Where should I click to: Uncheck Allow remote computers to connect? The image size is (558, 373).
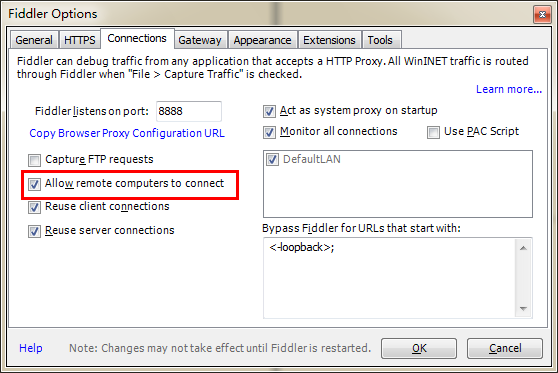click(x=35, y=184)
